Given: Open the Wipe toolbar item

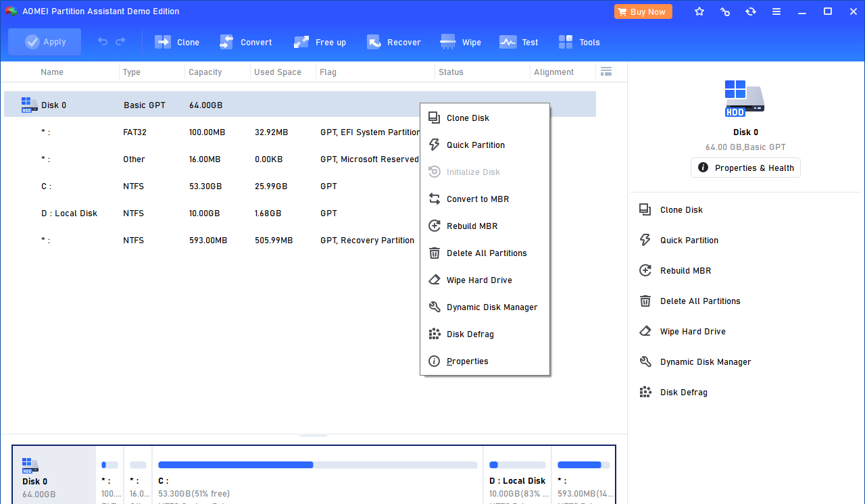Looking at the screenshot, I should (x=461, y=42).
